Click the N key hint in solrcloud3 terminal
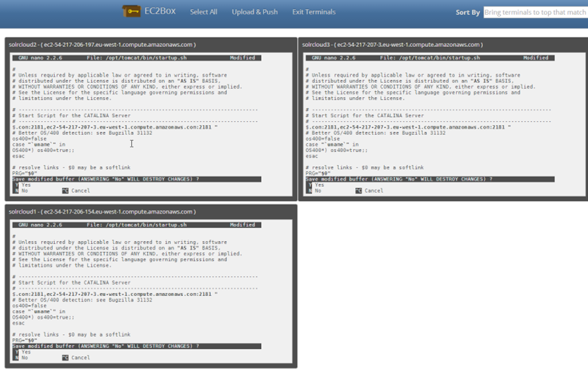The height and width of the screenshot is (371, 588). [310, 191]
